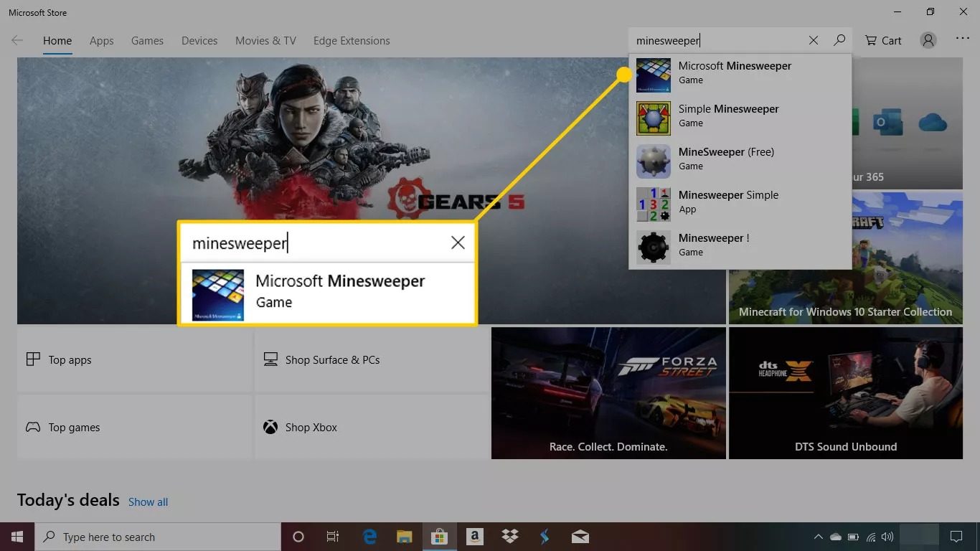
Task: Open the Forza Street promo tile
Action: [608, 393]
